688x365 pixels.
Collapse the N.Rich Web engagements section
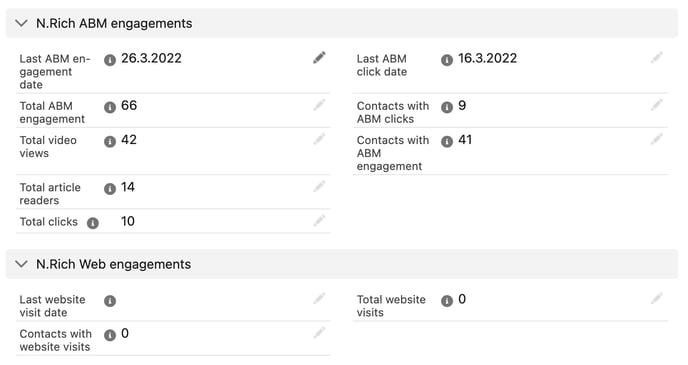coord(21,264)
